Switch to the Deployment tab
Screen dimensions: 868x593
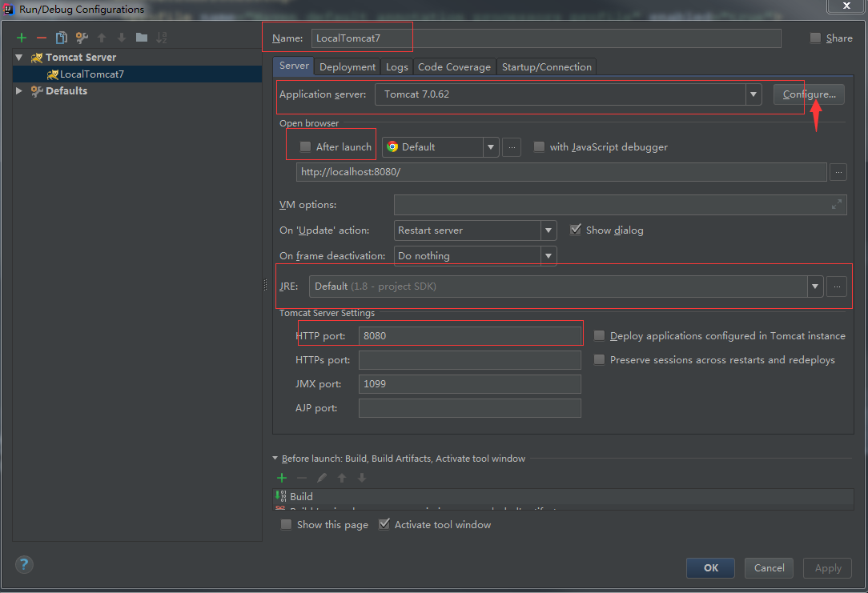click(x=348, y=67)
